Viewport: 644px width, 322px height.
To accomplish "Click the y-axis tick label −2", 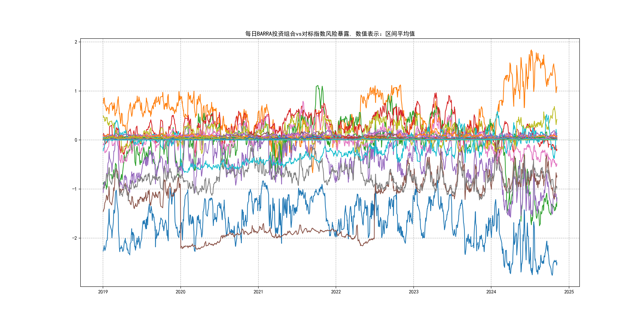I will [x=75, y=238].
